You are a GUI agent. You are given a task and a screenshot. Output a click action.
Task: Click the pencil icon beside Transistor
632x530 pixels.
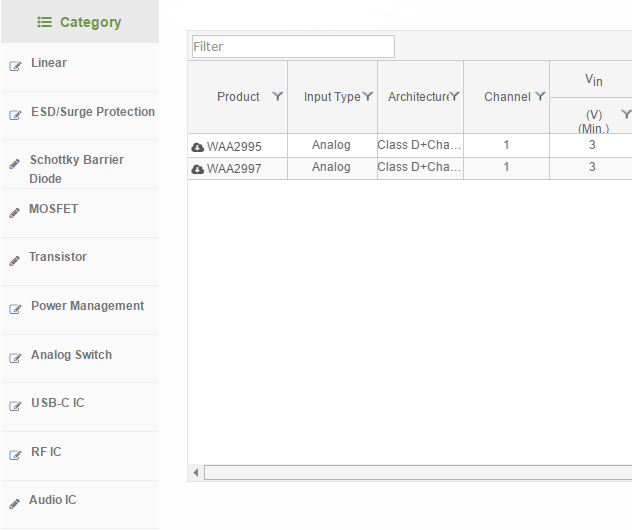pos(15,261)
